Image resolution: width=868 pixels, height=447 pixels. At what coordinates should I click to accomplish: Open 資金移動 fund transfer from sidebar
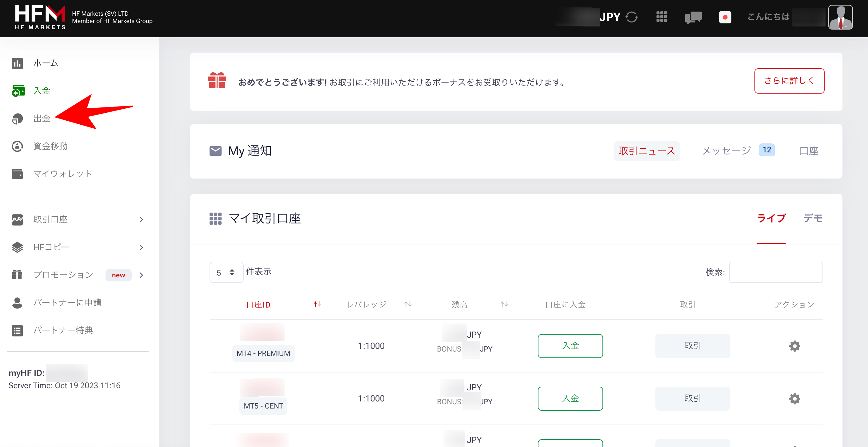[x=17, y=146]
